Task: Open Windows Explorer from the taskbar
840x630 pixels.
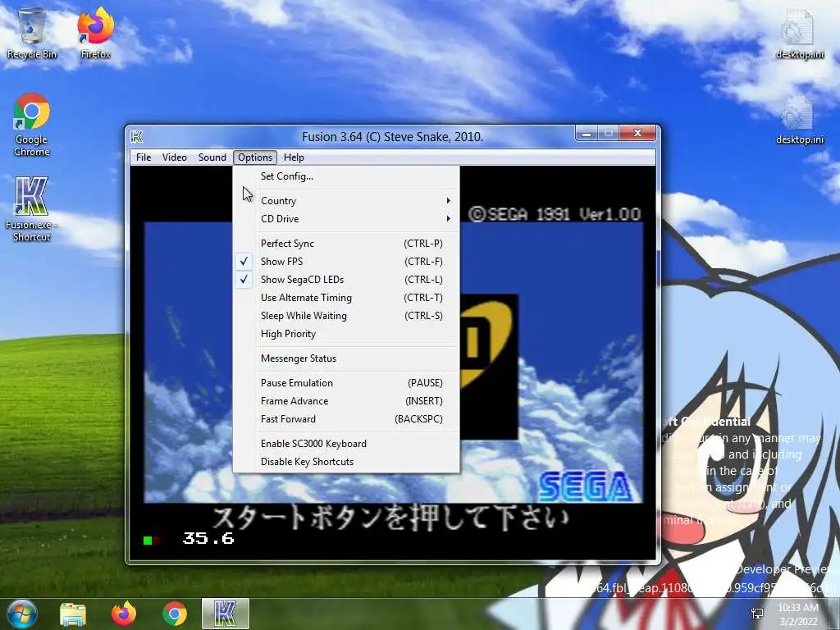Action: 73,614
